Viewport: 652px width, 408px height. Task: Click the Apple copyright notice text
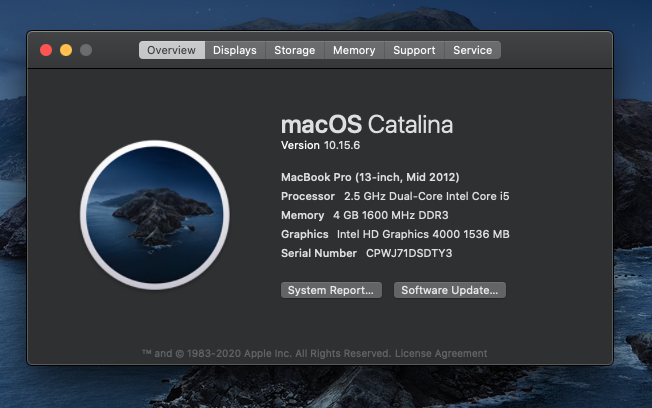point(267,354)
